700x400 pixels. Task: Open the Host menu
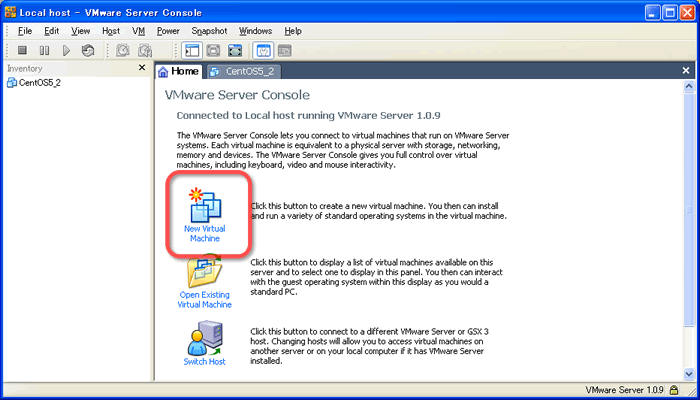point(111,31)
